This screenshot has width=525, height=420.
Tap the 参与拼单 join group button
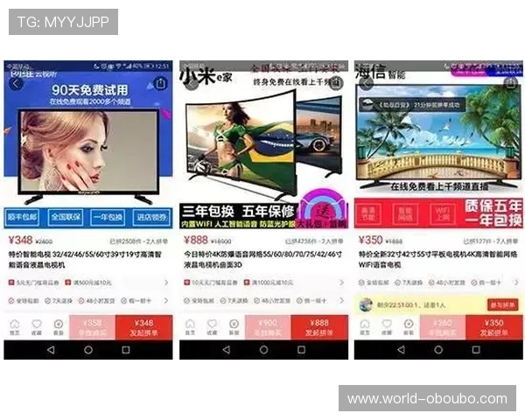[x=502, y=304]
